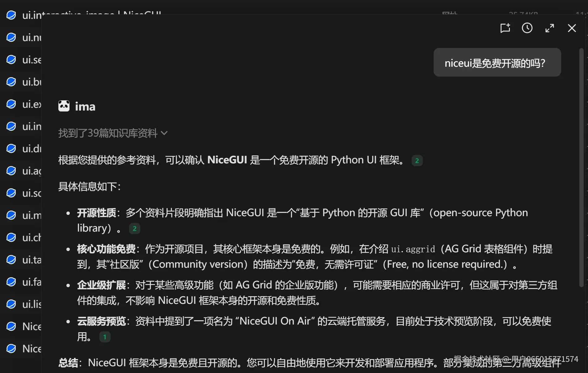Start a new chat with ima
The image size is (588, 373).
coord(505,28)
